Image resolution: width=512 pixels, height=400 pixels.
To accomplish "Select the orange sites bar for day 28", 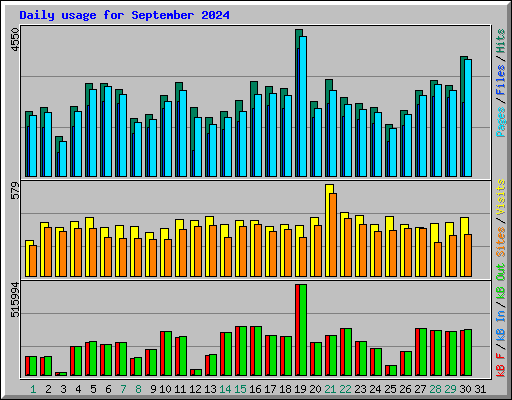I will point(438,259).
